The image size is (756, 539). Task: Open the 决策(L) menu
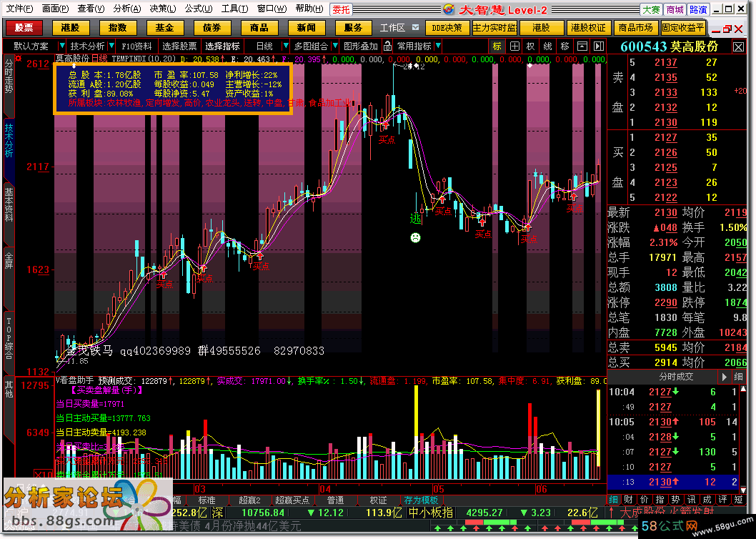tap(162, 9)
